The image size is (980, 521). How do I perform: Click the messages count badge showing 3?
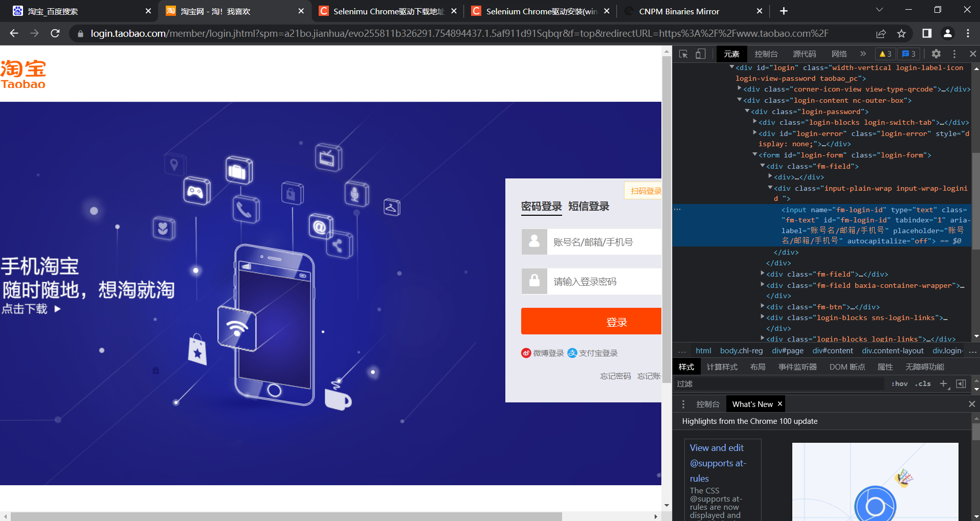pos(909,54)
